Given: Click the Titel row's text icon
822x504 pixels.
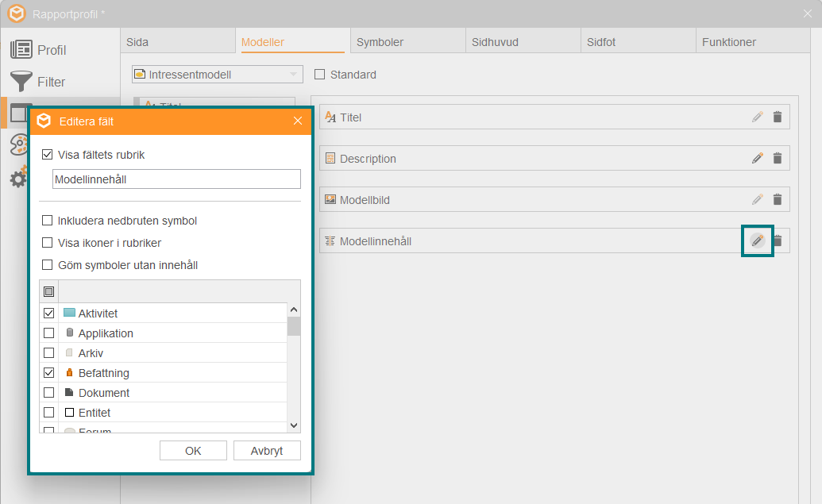Looking at the screenshot, I should pos(330,117).
